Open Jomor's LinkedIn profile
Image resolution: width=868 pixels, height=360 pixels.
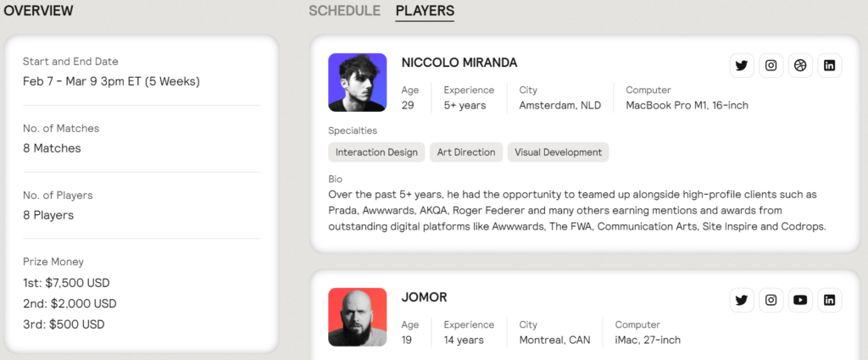829,300
